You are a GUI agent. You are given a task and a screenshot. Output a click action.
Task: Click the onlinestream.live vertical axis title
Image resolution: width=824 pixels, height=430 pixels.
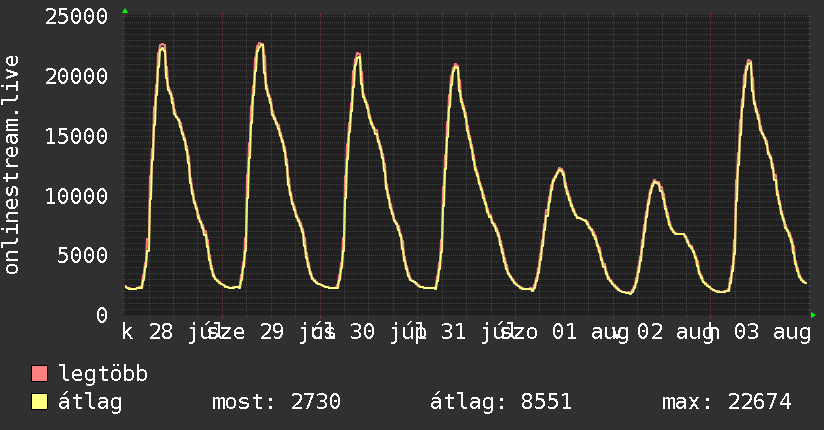pyautogui.click(x=11, y=165)
